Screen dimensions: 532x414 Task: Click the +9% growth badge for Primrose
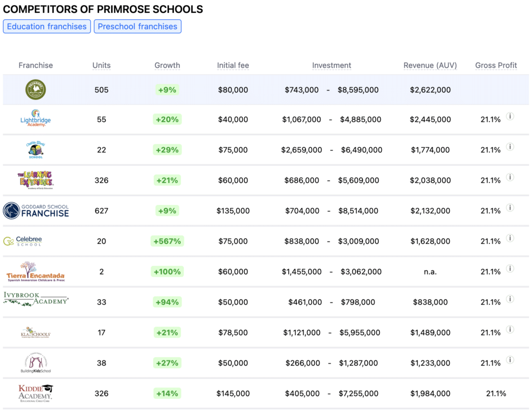click(167, 89)
